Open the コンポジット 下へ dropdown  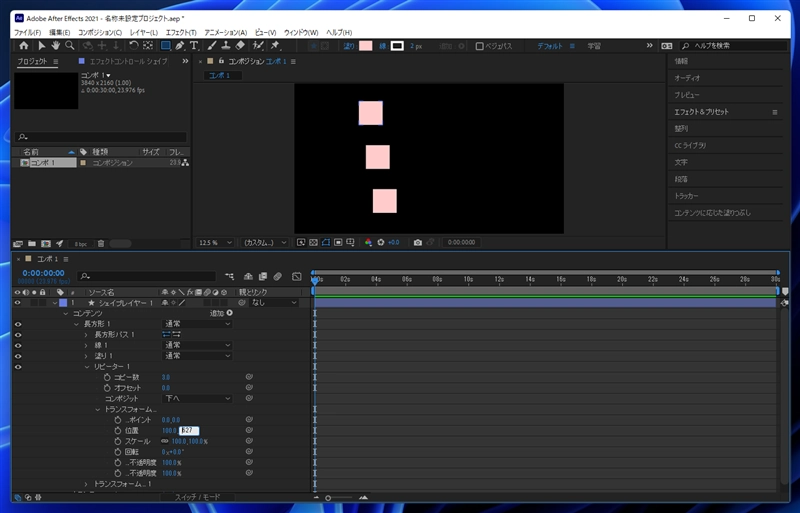pyautogui.click(x=198, y=398)
